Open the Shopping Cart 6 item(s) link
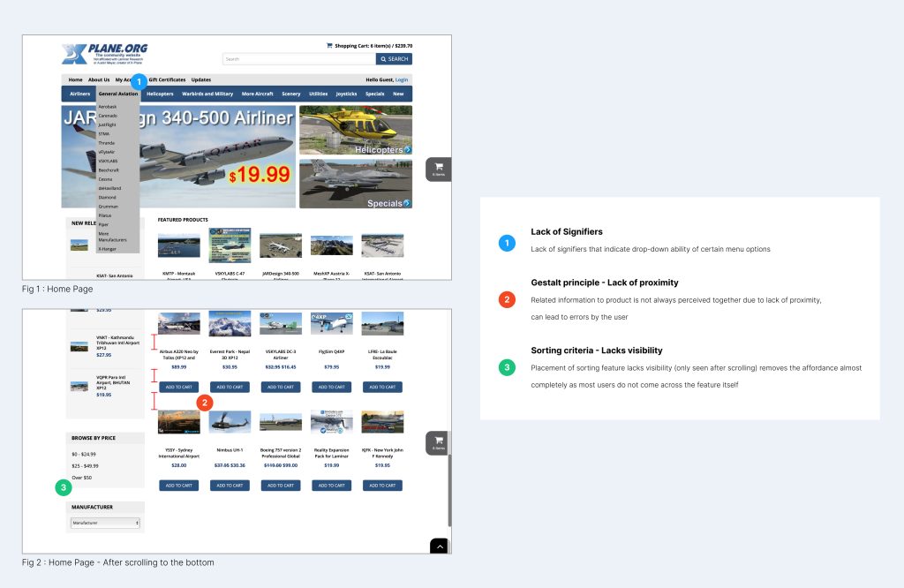The height and width of the screenshot is (588, 904). [x=373, y=46]
